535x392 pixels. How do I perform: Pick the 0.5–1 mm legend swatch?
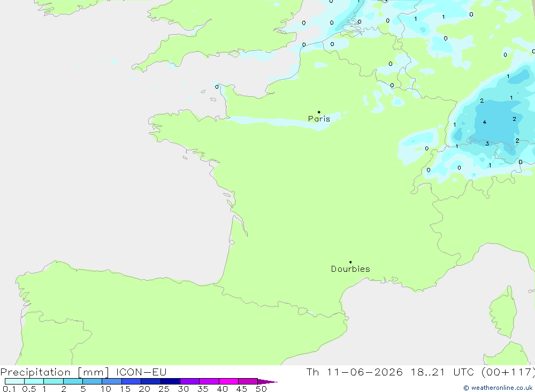point(34,381)
